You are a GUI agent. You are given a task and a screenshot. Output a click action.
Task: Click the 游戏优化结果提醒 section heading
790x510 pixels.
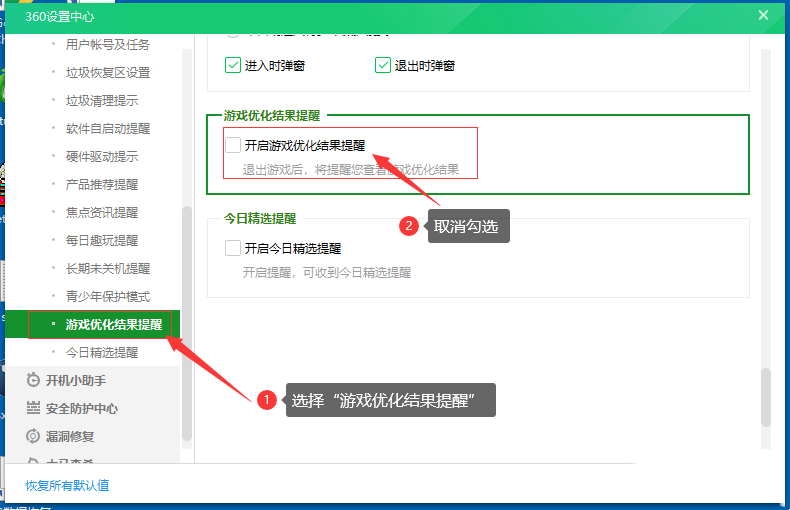272,115
